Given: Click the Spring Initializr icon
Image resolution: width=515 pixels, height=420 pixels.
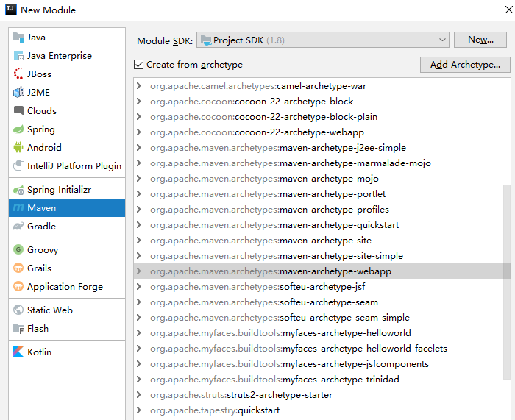Looking at the screenshot, I should tap(19, 190).
